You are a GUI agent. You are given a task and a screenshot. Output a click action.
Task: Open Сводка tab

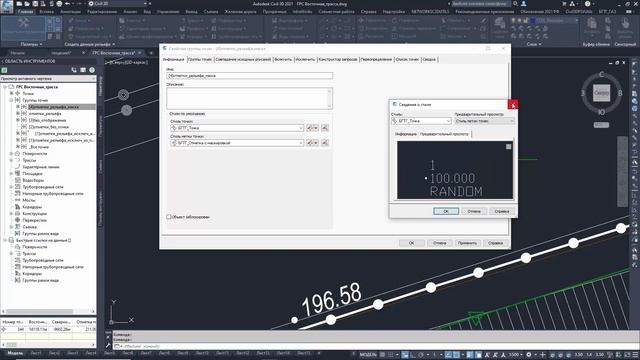[x=429, y=60]
